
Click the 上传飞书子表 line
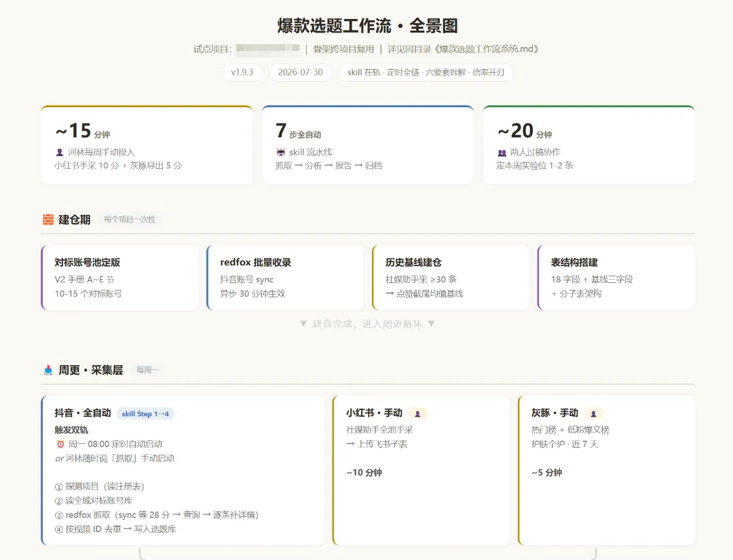pos(377,444)
